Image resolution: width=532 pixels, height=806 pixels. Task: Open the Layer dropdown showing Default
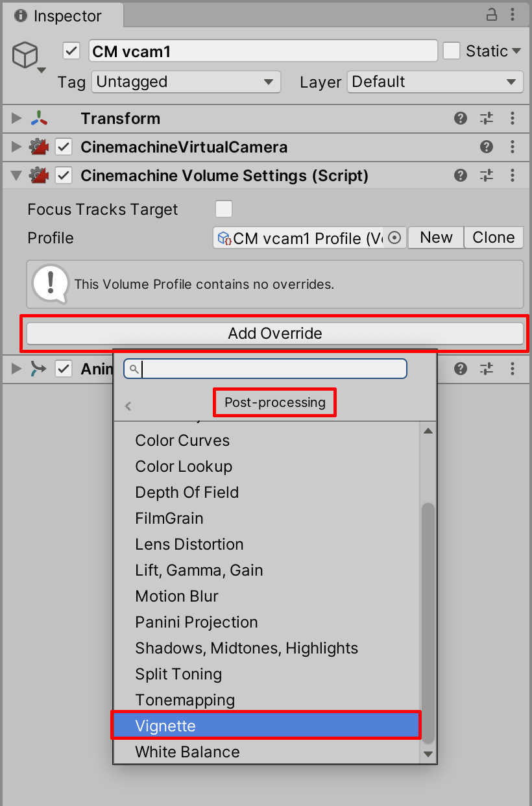coord(435,82)
